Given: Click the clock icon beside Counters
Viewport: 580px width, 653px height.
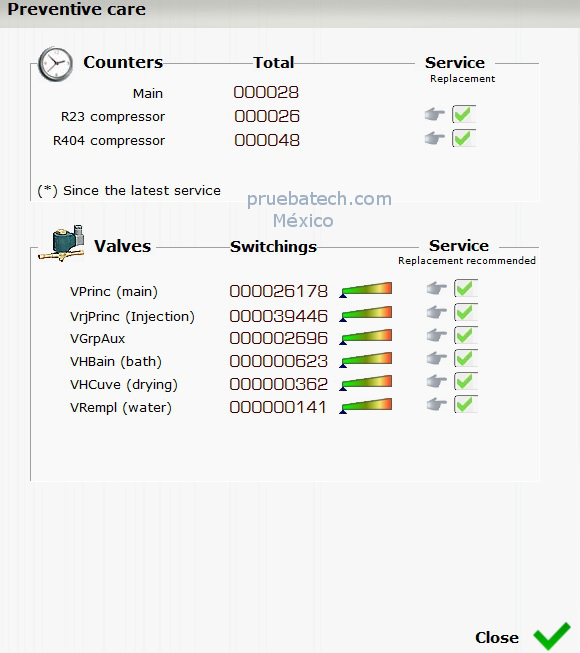Looking at the screenshot, I should coord(55,64).
